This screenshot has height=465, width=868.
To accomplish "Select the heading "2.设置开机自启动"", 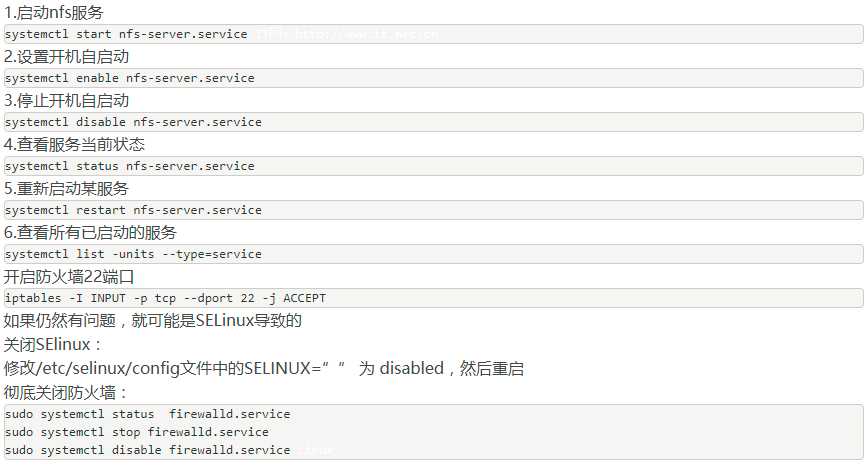I will pyautogui.click(x=66, y=57).
